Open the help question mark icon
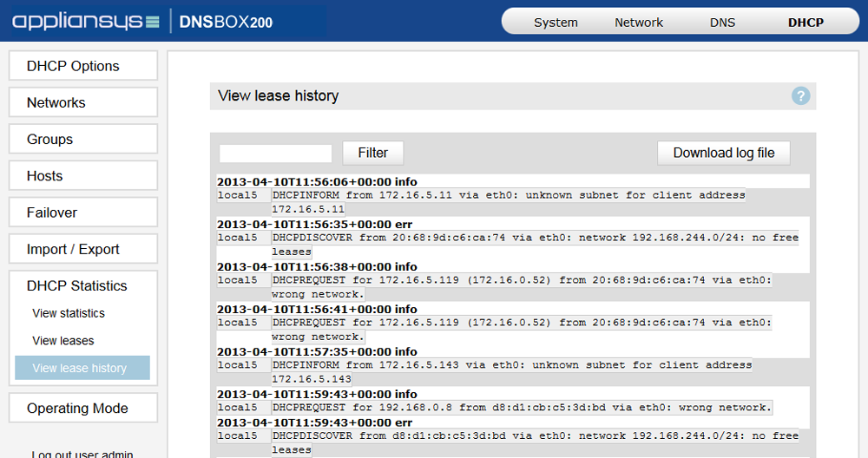This screenshot has width=868, height=458. pos(800,95)
